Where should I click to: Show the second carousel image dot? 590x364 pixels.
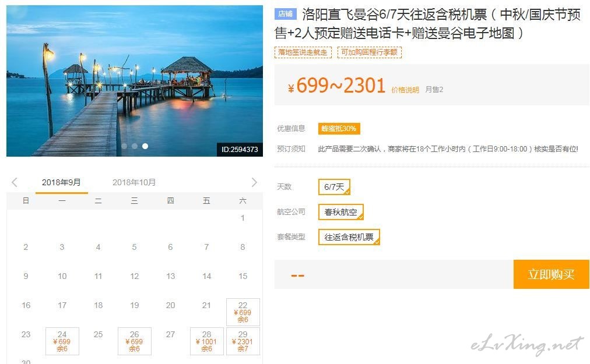point(135,146)
